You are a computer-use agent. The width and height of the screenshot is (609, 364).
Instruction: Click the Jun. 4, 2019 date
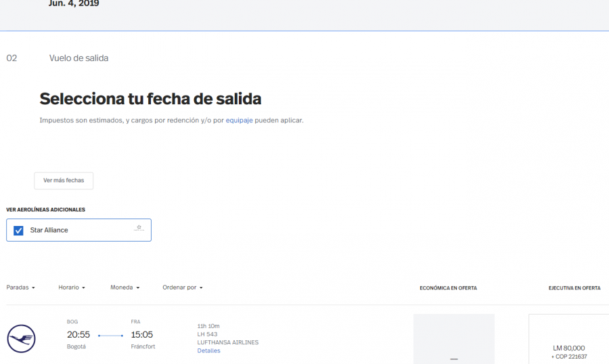point(74,4)
